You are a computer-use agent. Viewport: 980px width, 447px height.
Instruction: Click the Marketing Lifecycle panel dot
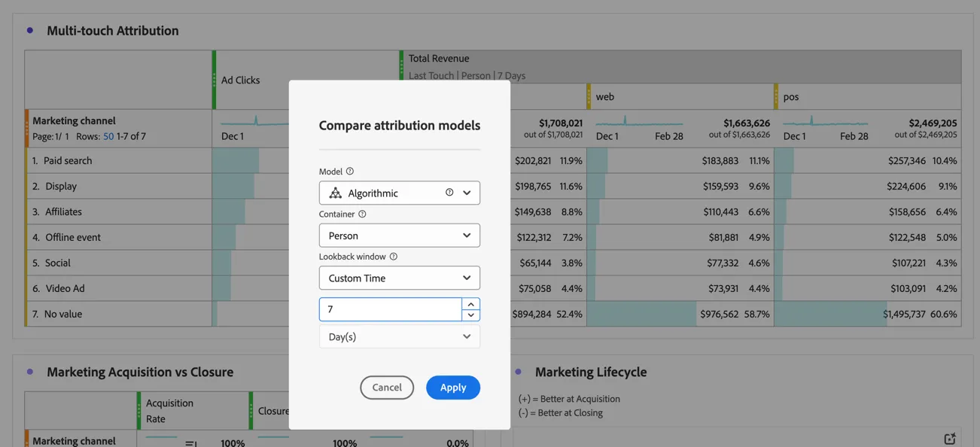519,372
